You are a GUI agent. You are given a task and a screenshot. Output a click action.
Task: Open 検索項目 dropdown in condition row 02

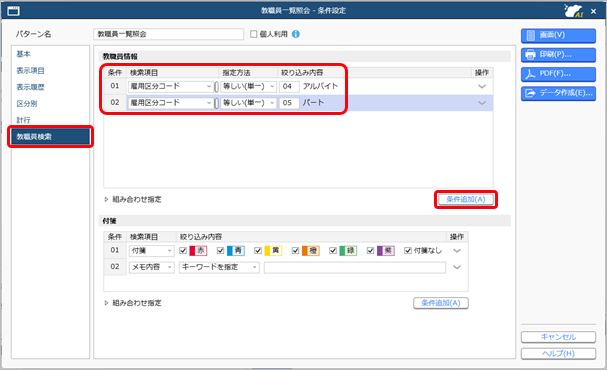170,103
